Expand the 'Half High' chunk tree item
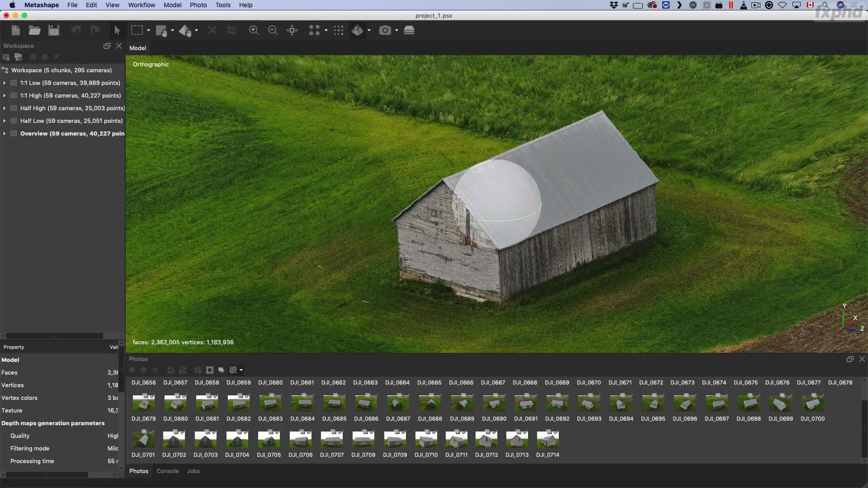The width and height of the screenshot is (868, 488). [x=4, y=108]
